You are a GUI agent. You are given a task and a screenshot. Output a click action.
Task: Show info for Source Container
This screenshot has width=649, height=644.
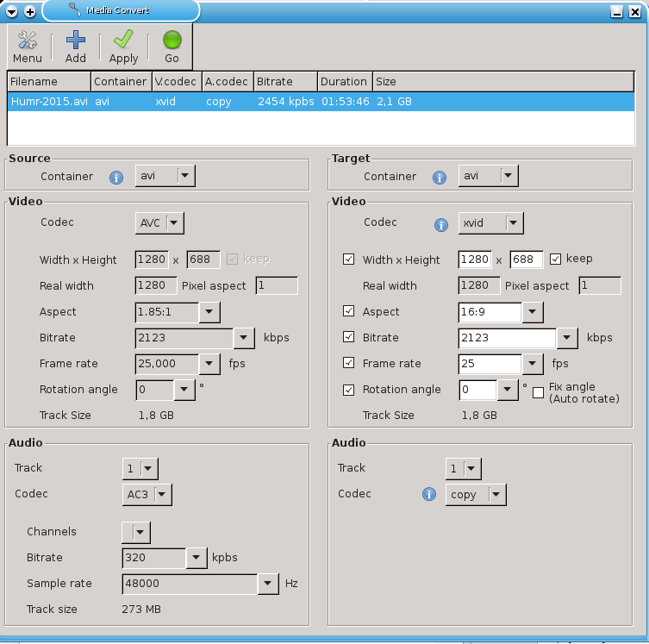[116, 178]
